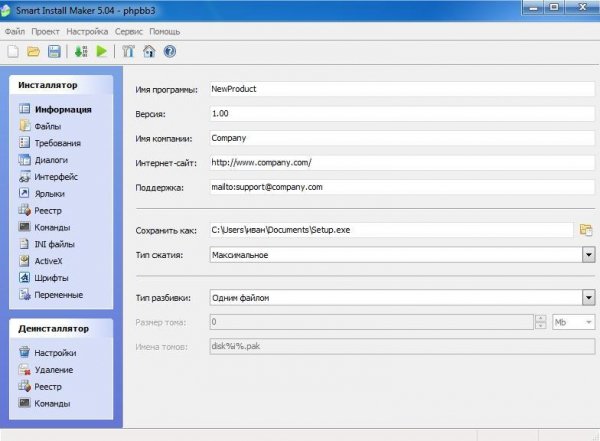The height and width of the screenshot is (441, 600).
Task: Click the Размер тома value field
Action: (x=372, y=322)
